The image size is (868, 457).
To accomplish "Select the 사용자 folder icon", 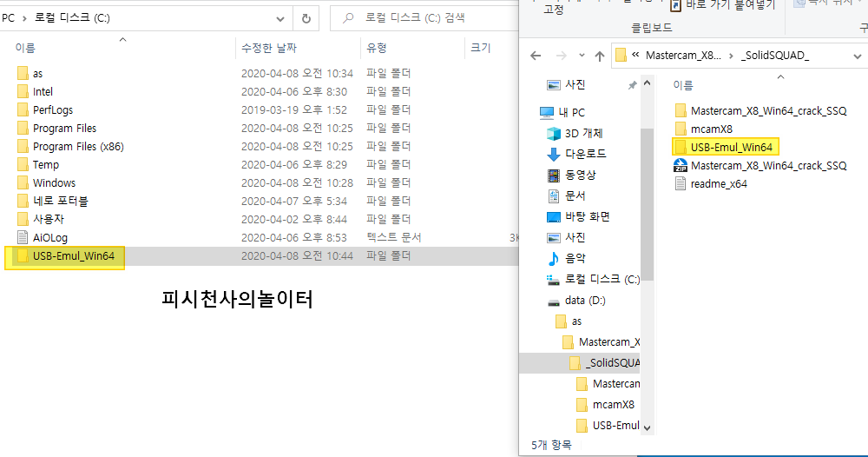I will (23, 219).
